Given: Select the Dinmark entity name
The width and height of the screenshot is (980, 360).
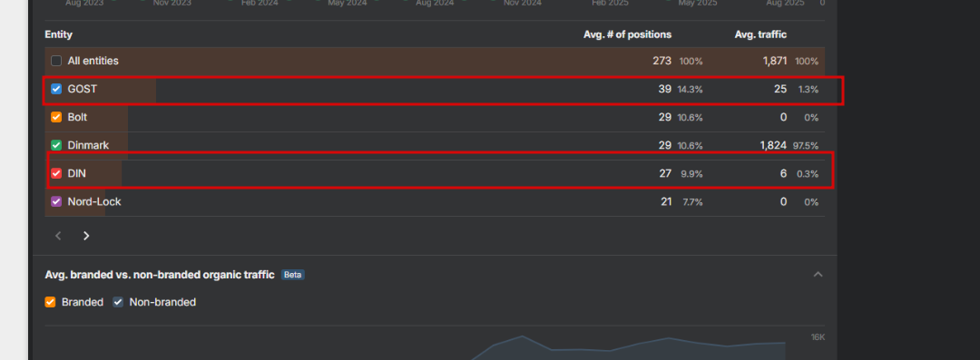Looking at the screenshot, I should point(88,146).
